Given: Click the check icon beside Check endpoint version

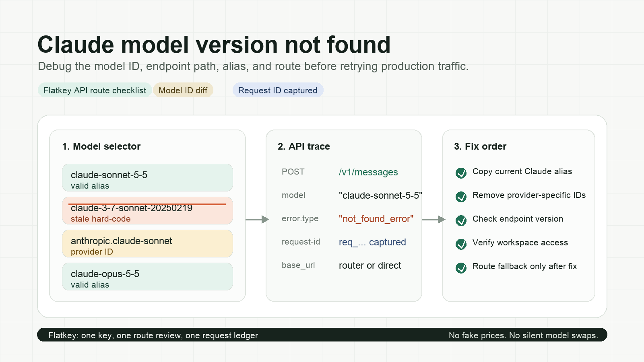Looking at the screenshot, I should (461, 220).
